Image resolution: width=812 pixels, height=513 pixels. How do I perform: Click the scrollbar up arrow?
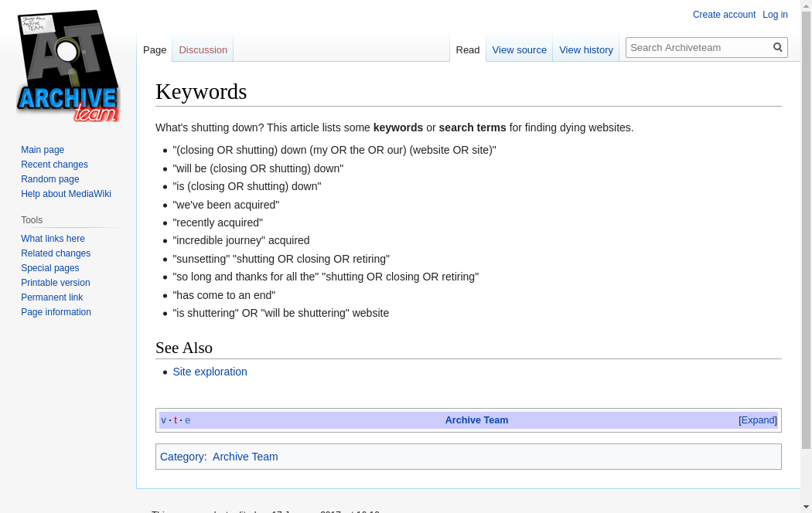tap(806, 5)
